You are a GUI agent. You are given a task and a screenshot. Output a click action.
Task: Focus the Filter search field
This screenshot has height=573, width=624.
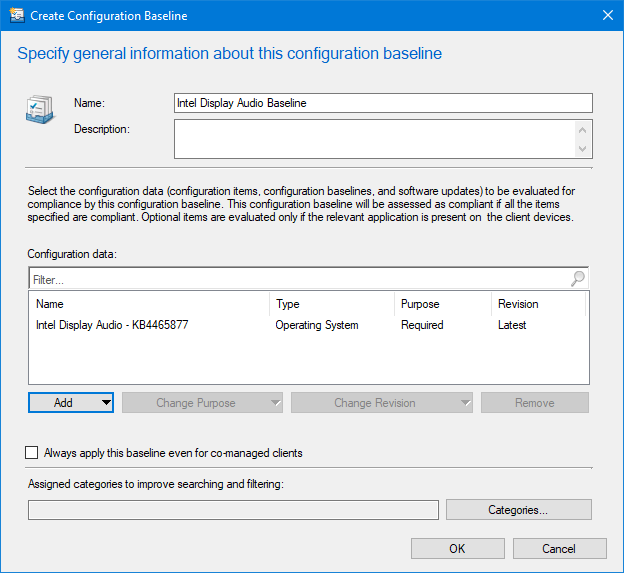point(298,280)
